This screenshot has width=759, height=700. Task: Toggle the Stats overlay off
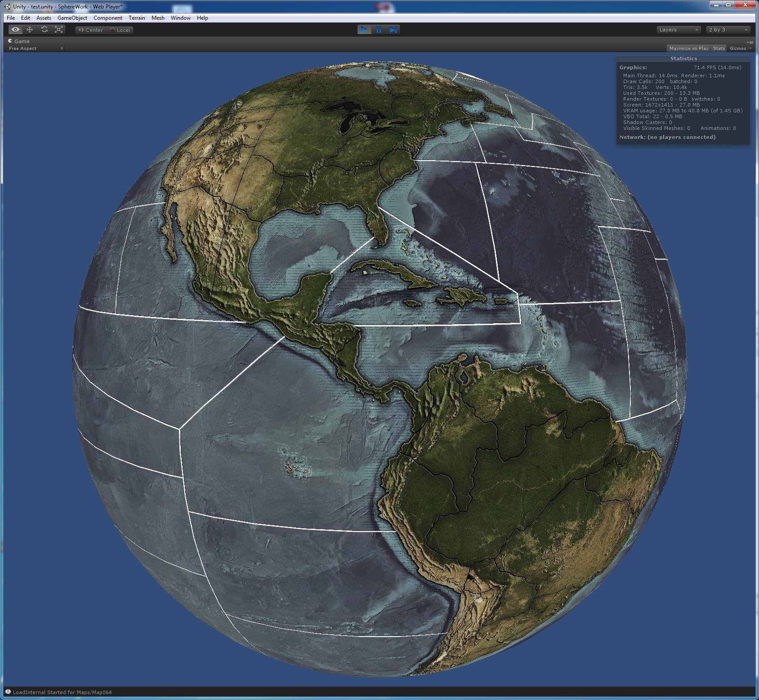click(x=719, y=48)
